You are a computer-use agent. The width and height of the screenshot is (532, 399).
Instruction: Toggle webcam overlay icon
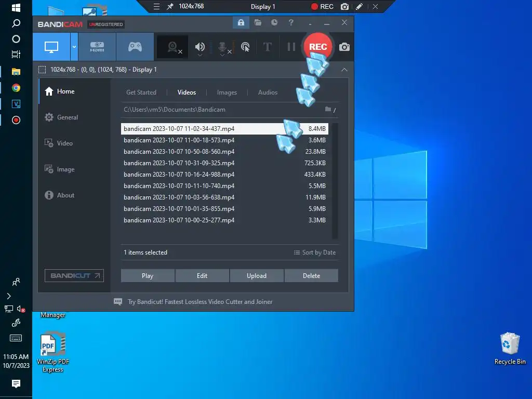(174, 47)
